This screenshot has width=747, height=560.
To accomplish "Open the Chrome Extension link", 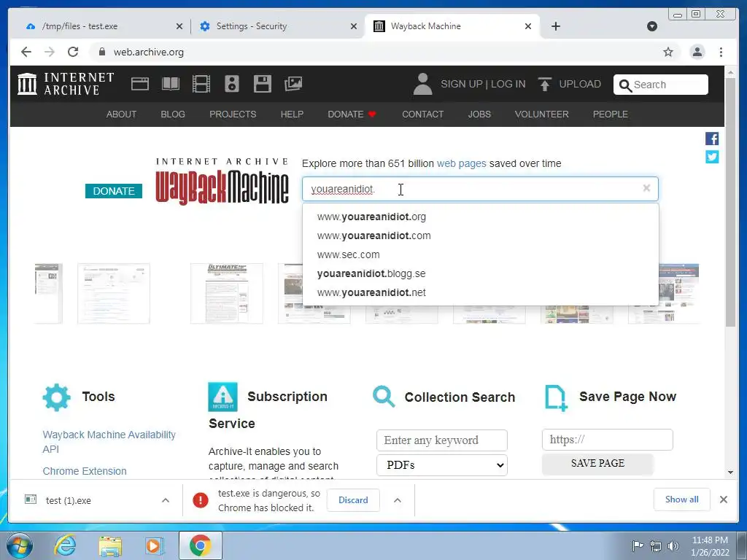I will (85, 471).
